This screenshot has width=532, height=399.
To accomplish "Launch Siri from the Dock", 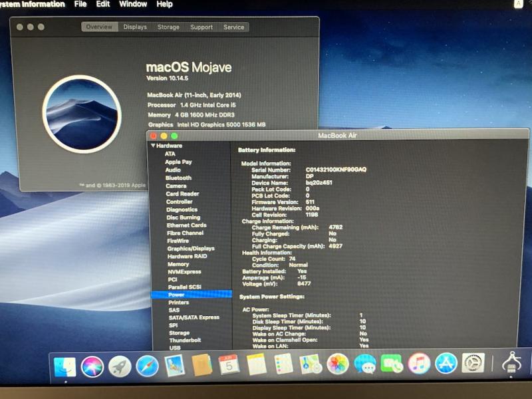I will click(92, 366).
